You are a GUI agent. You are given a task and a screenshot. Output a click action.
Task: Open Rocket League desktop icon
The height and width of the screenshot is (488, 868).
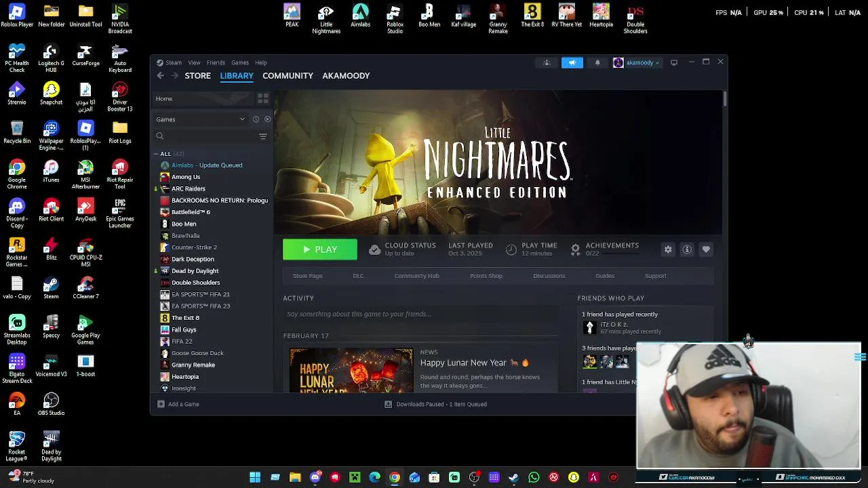(x=17, y=446)
